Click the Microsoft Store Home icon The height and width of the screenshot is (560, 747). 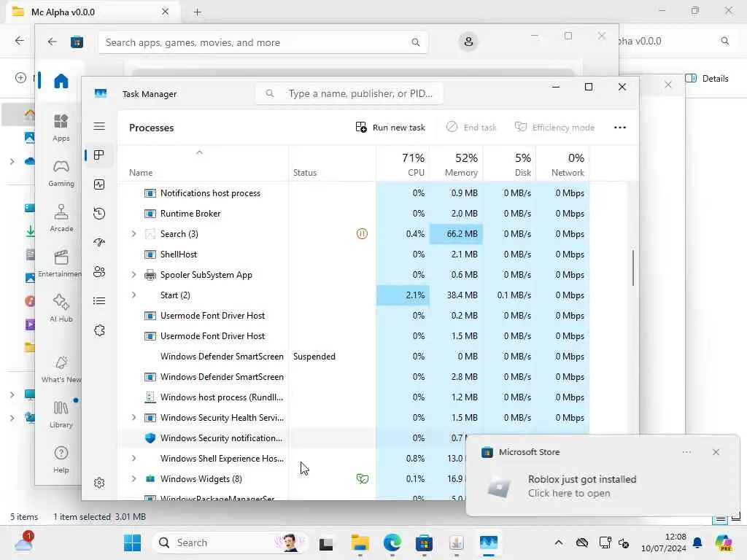click(x=61, y=81)
